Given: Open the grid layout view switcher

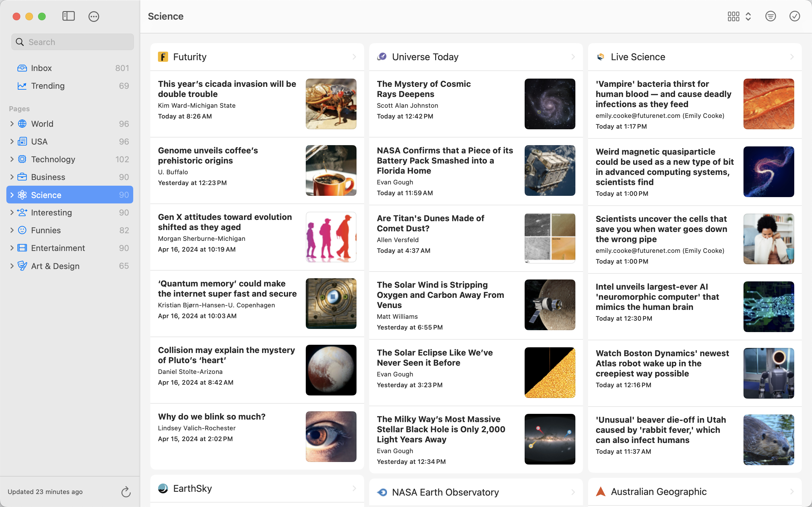Looking at the screenshot, I should click(x=739, y=16).
